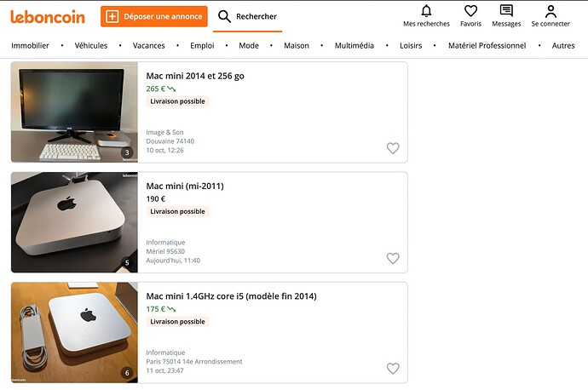Screen dimensions: 588x390
Task: Toggle favorite on Mac mini (mi-2011)
Action: pyautogui.click(x=393, y=258)
